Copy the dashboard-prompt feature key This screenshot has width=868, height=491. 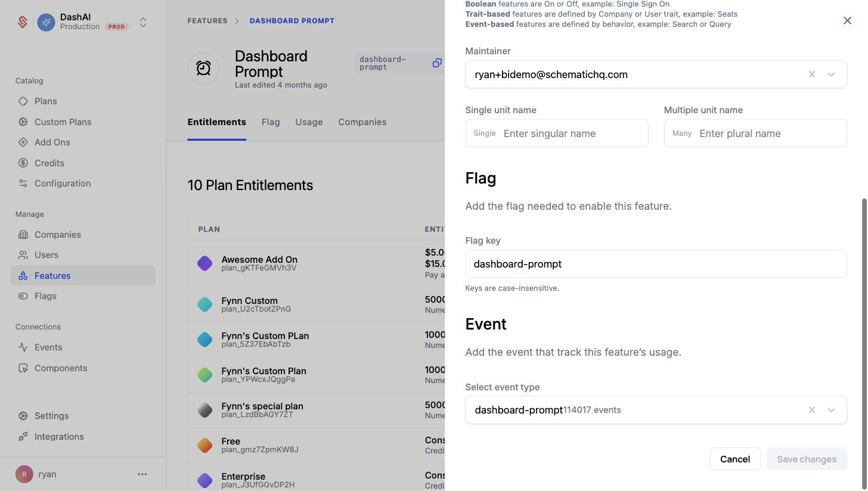pyautogui.click(x=437, y=63)
